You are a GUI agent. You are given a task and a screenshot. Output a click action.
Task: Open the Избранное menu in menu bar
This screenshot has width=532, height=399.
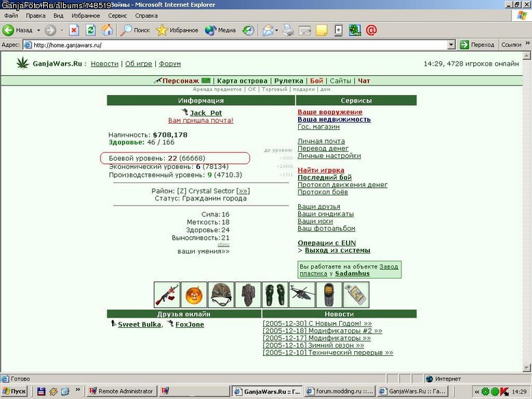85,16
